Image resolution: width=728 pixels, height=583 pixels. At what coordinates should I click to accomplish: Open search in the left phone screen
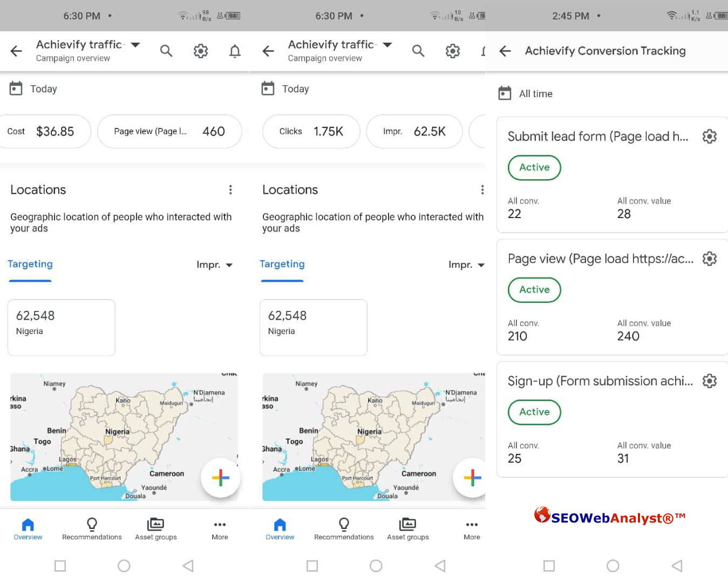(166, 51)
